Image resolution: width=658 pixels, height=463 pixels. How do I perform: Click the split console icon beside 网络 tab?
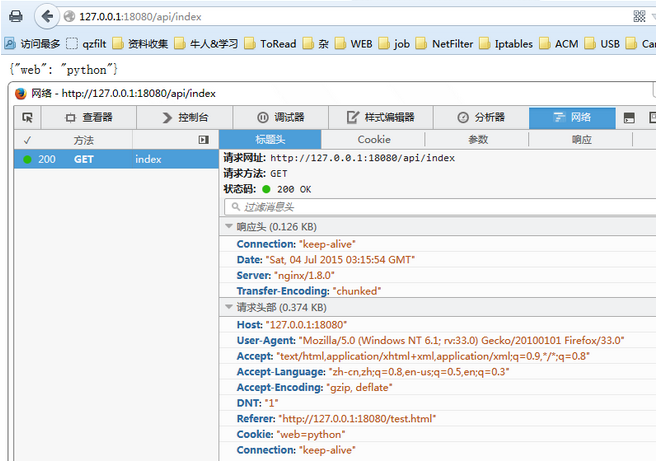coord(628,117)
